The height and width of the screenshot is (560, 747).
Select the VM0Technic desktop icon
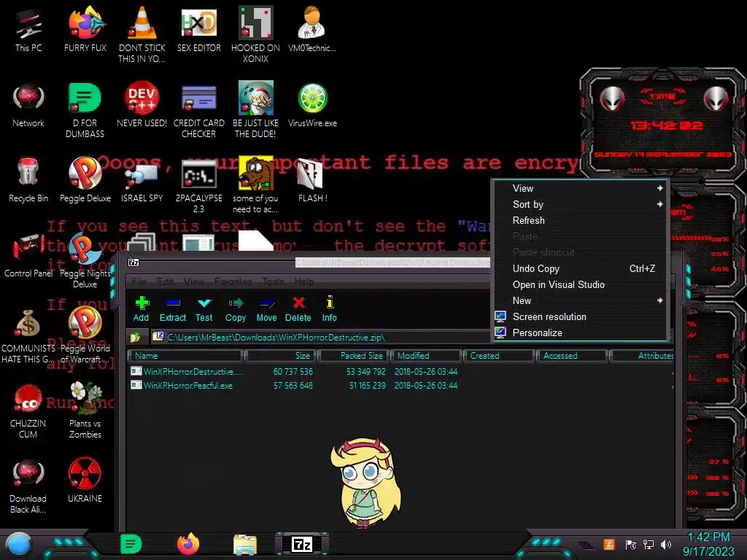[312, 28]
